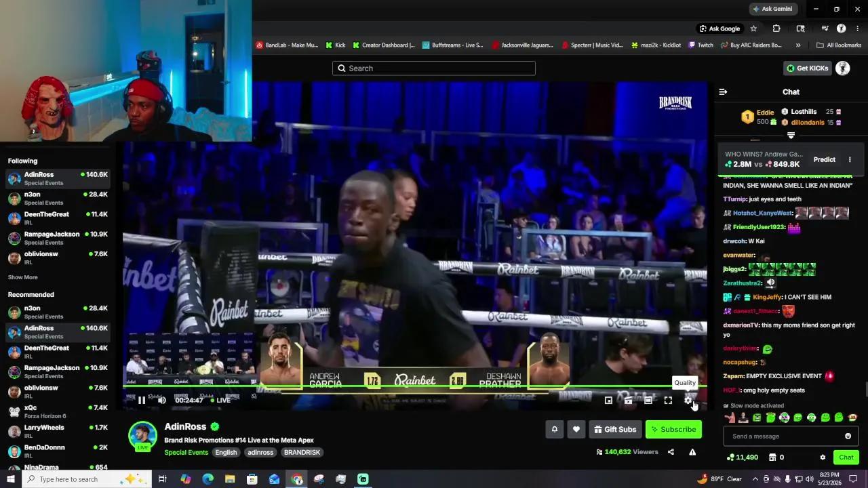
Task: Open the Buffstreams bookmark
Action: tap(452, 45)
